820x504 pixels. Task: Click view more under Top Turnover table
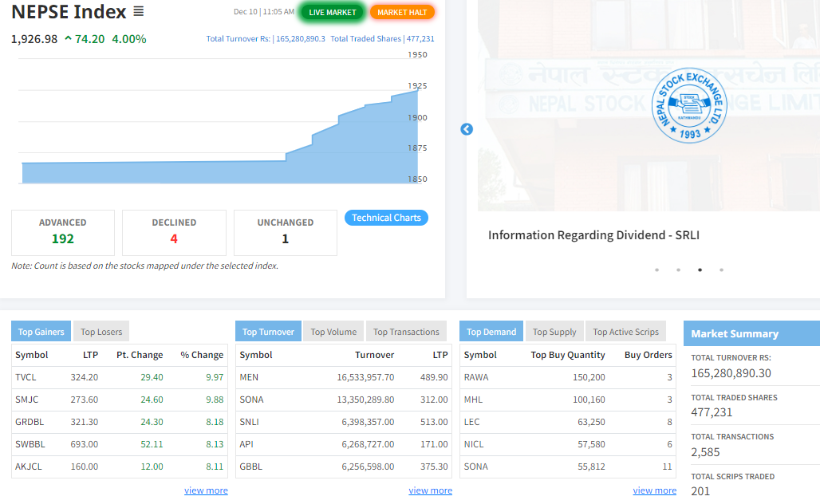tap(431, 490)
